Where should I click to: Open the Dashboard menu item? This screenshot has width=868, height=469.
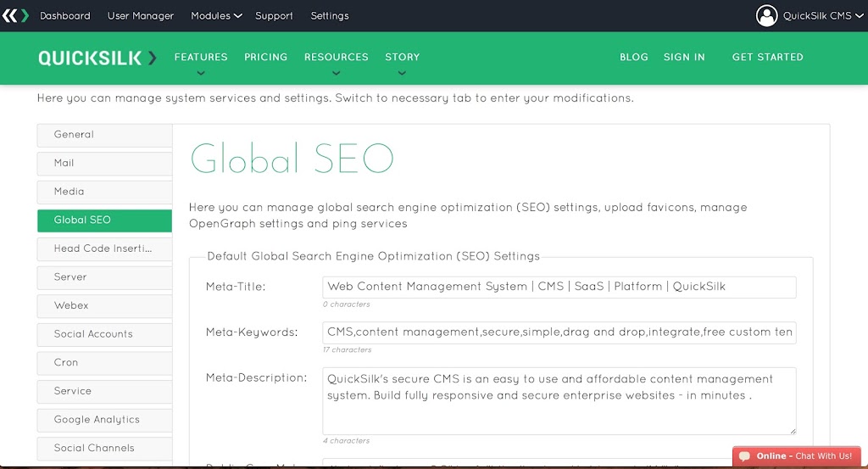64,15
